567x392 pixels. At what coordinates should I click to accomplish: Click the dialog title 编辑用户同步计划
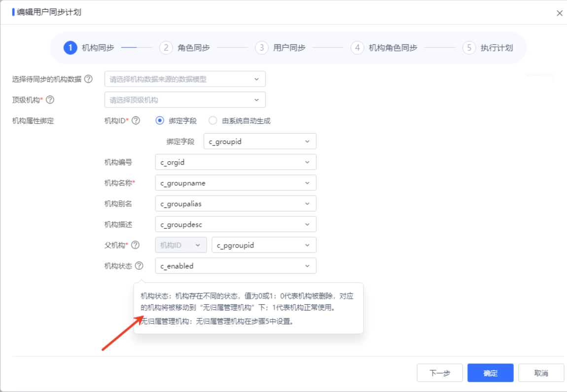[49, 12]
